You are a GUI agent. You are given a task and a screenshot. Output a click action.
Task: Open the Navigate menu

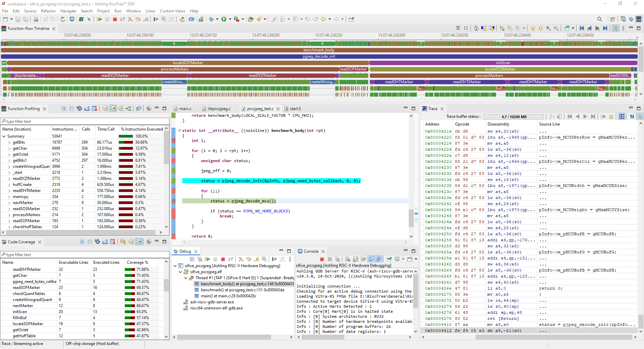68,11
